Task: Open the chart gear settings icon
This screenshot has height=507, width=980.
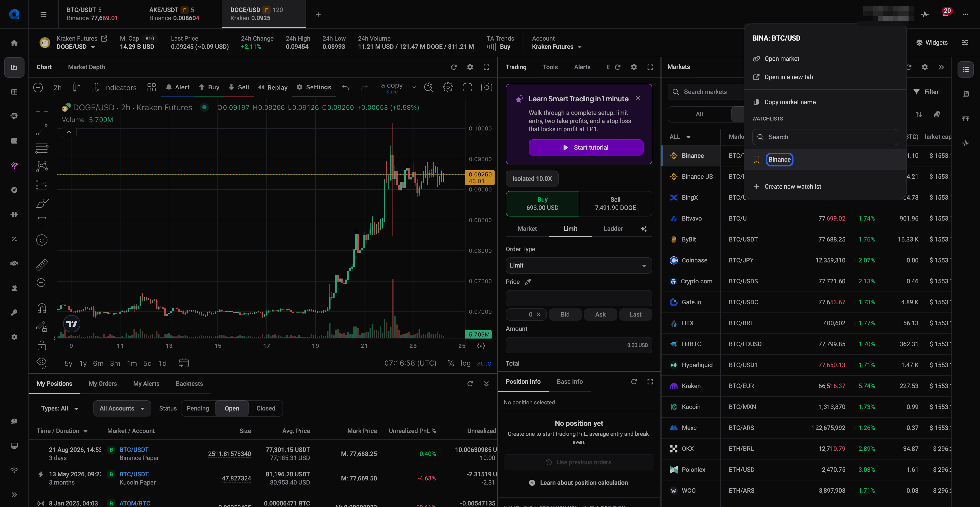Action: click(x=448, y=88)
